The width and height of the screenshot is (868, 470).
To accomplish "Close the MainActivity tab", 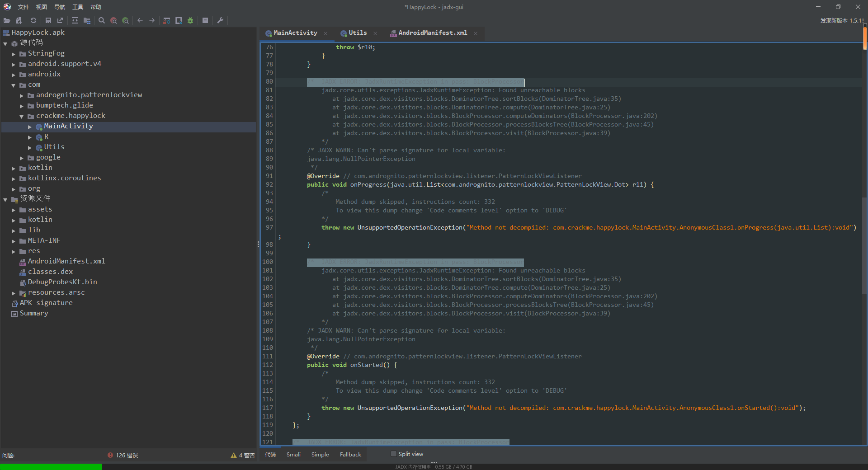I will tap(325, 33).
